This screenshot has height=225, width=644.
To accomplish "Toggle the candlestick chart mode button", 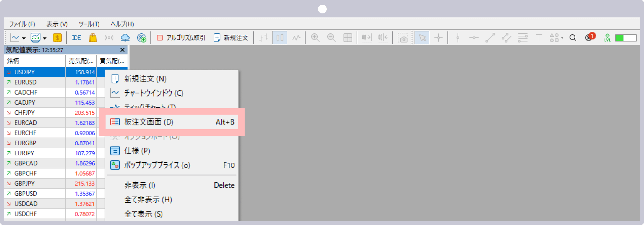I will 280,38.
